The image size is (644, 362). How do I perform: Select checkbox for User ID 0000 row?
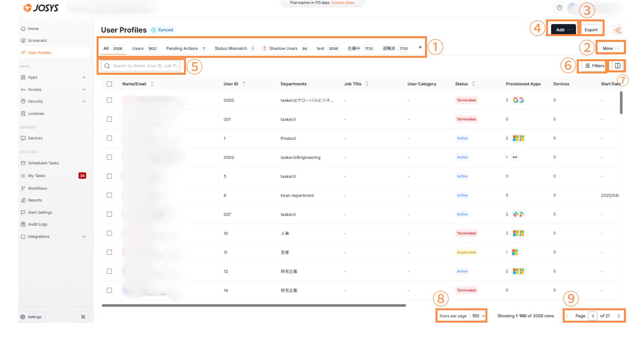coord(109,100)
